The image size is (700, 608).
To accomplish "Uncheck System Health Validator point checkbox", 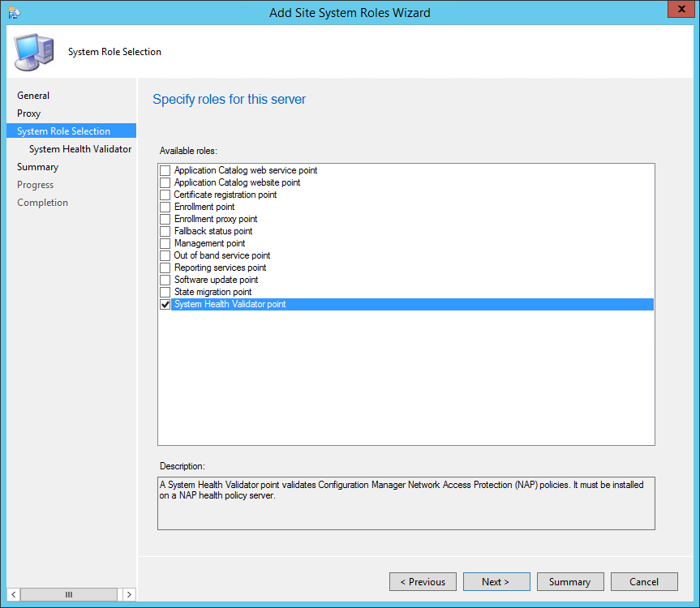I will tap(165, 304).
